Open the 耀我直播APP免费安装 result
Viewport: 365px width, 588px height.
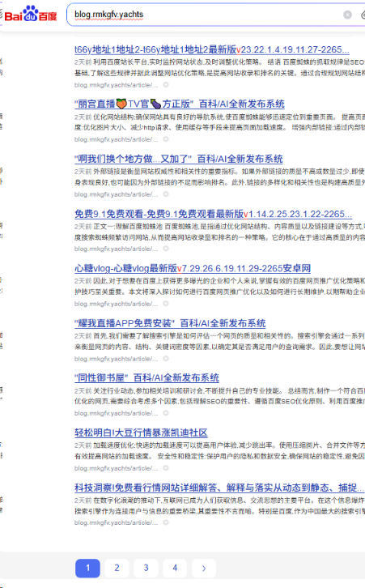[170, 323]
